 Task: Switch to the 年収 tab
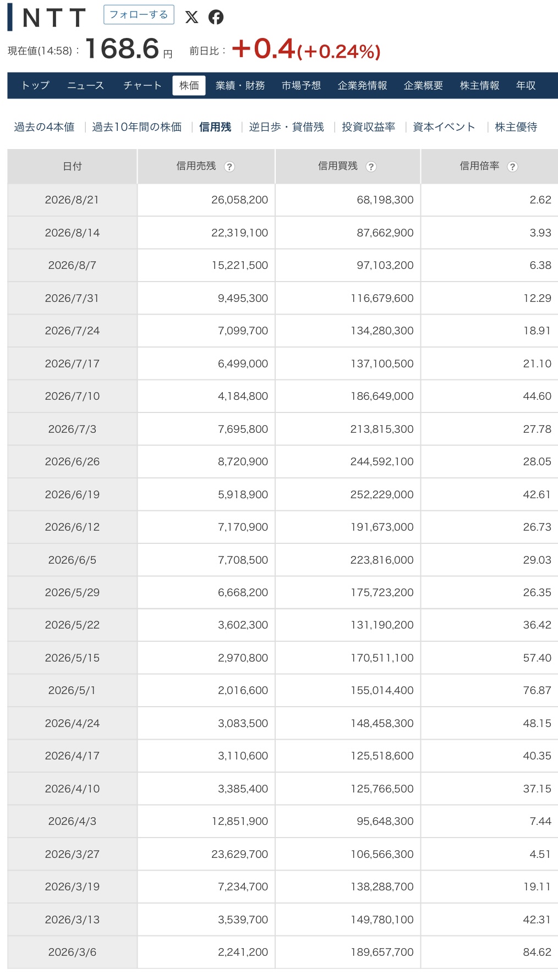coord(526,85)
